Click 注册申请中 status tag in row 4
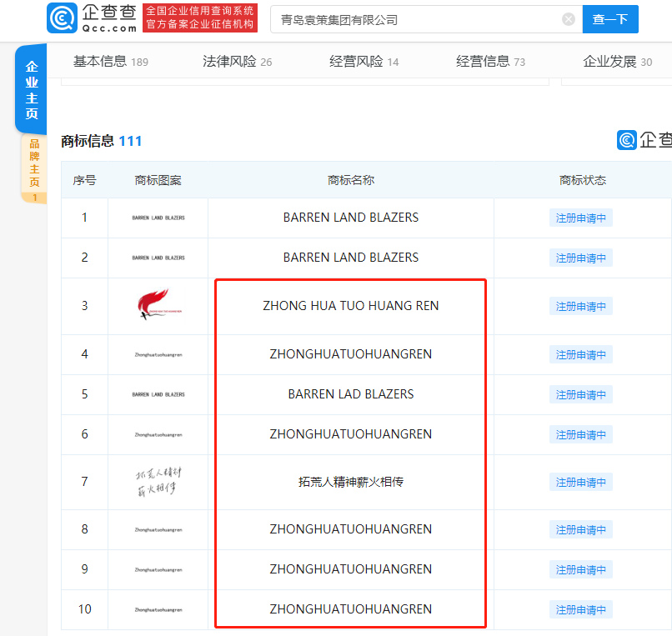This screenshot has height=636, width=672. pos(581,355)
